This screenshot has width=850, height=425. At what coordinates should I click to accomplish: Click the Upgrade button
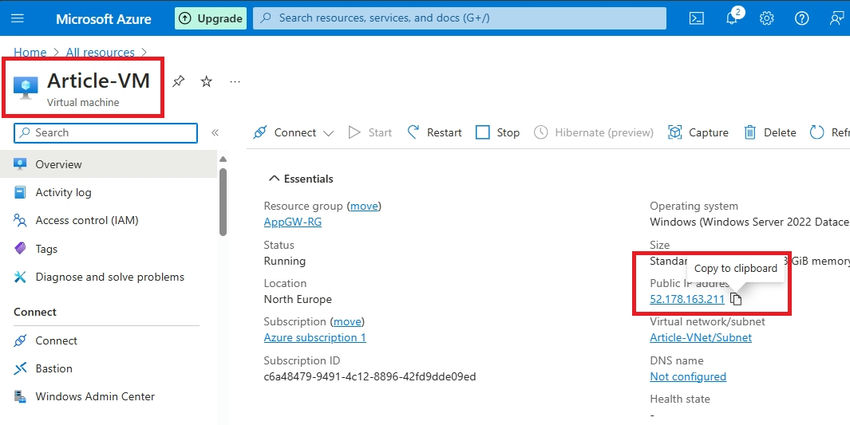[210, 18]
